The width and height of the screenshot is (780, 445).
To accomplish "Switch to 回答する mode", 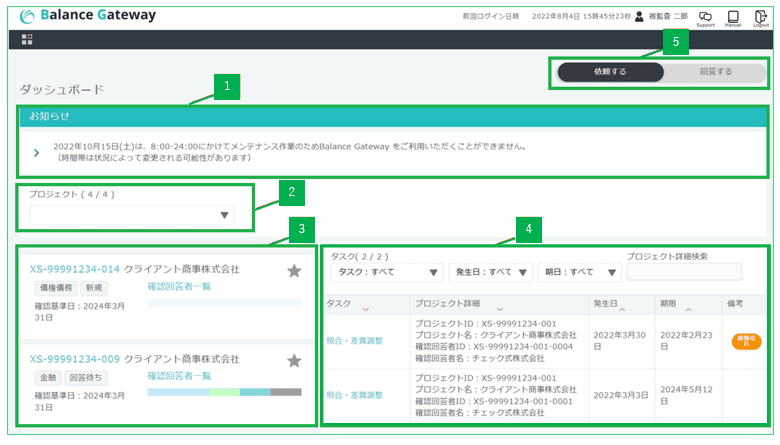I will [715, 72].
